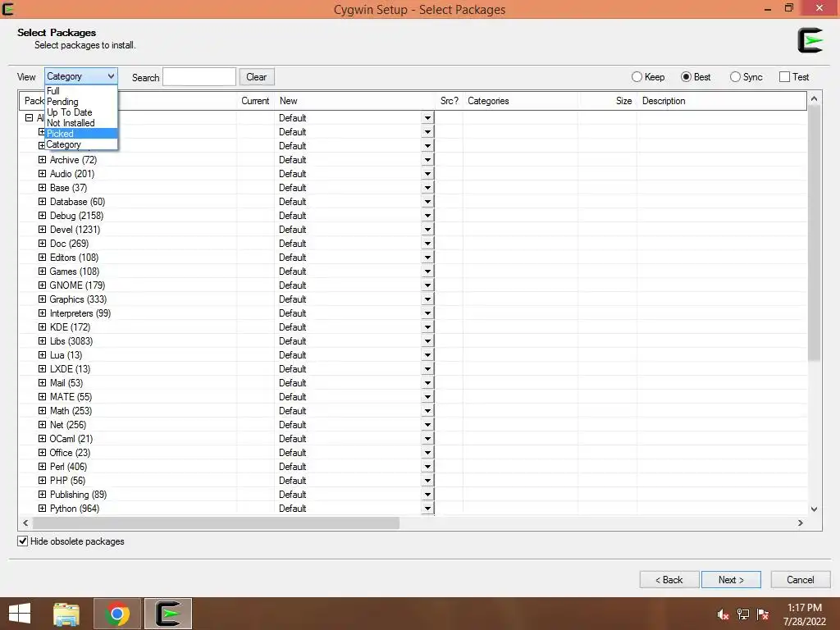
Task: Expand the Base (37) category
Action: (43, 188)
